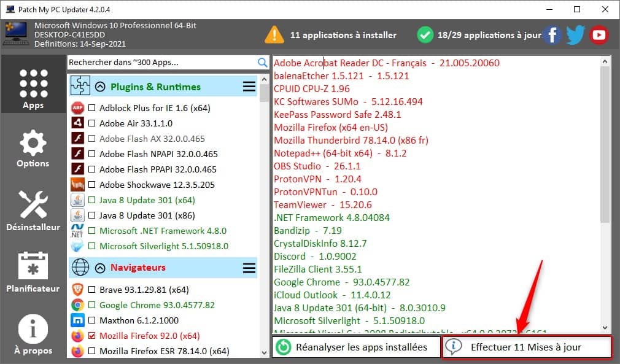Select OBS Studio 26.1.1 entry
The image size is (620, 364).
pos(317,166)
